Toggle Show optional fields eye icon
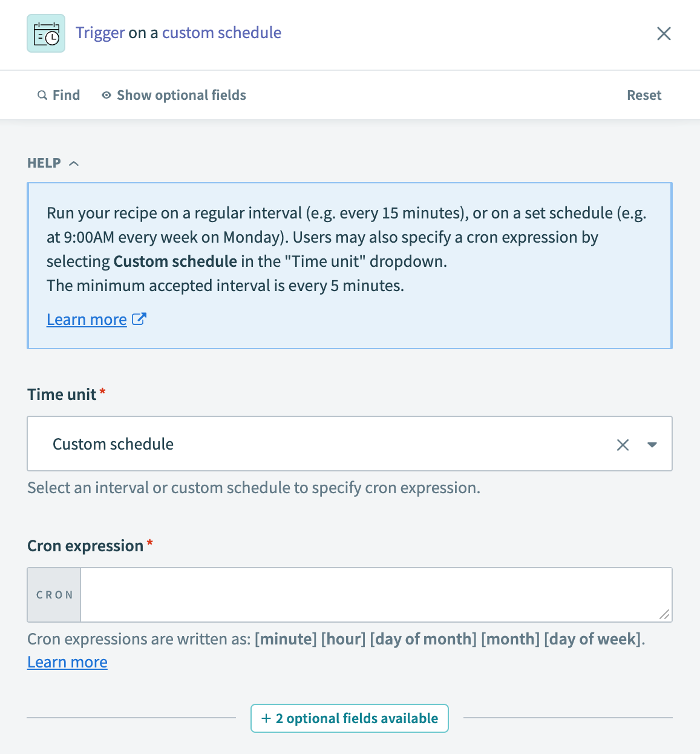 106,96
